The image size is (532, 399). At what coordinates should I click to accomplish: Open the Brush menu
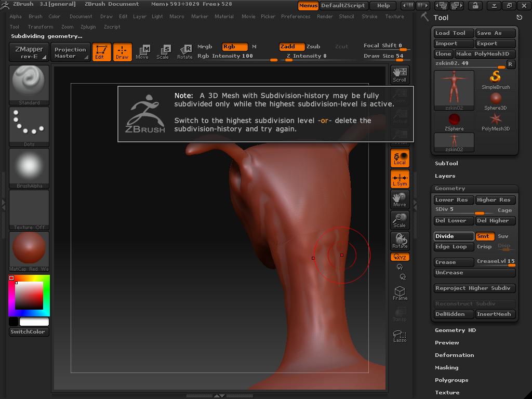pyautogui.click(x=36, y=16)
